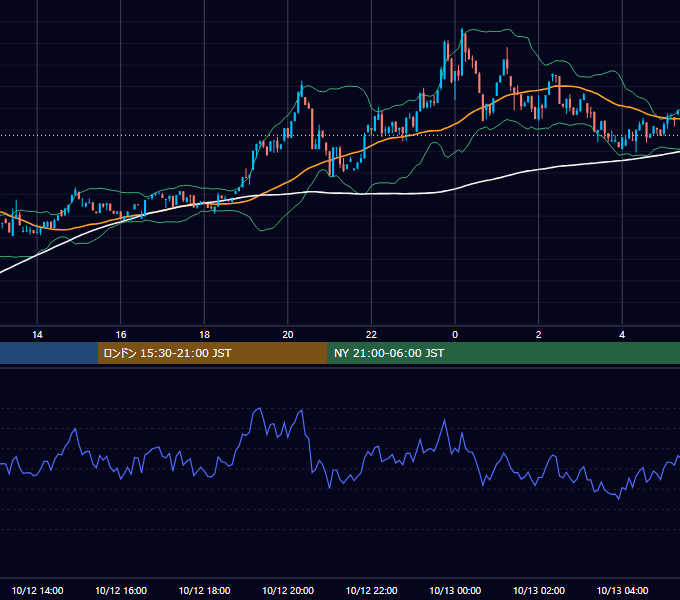Click the 10/13 04:00 date label

pyautogui.click(x=622, y=590)
